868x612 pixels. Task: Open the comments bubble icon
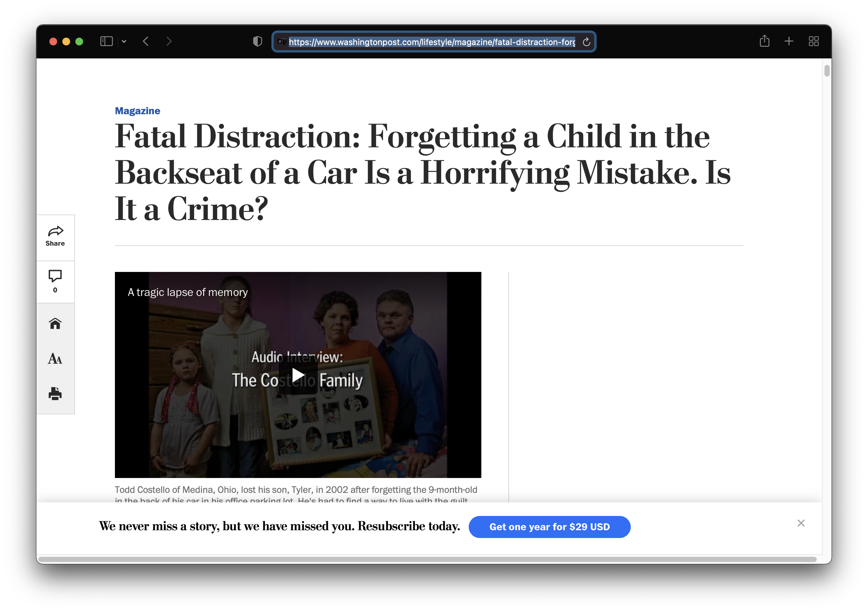pos(55,276)
